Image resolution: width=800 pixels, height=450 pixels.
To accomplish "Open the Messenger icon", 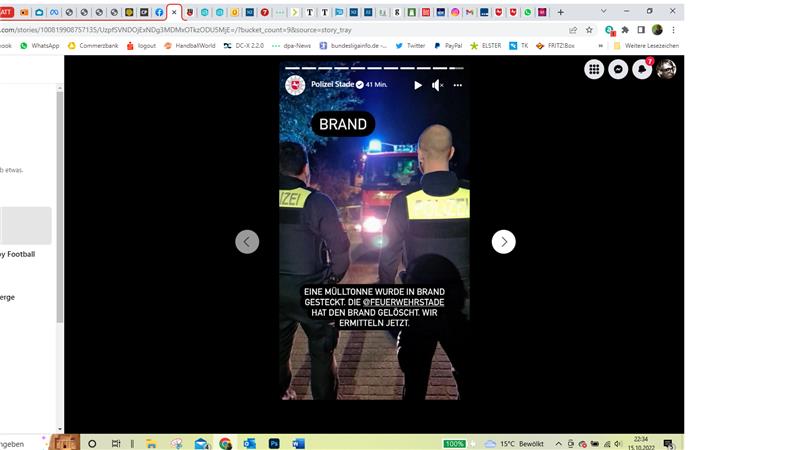I will (x=618, y=69).
